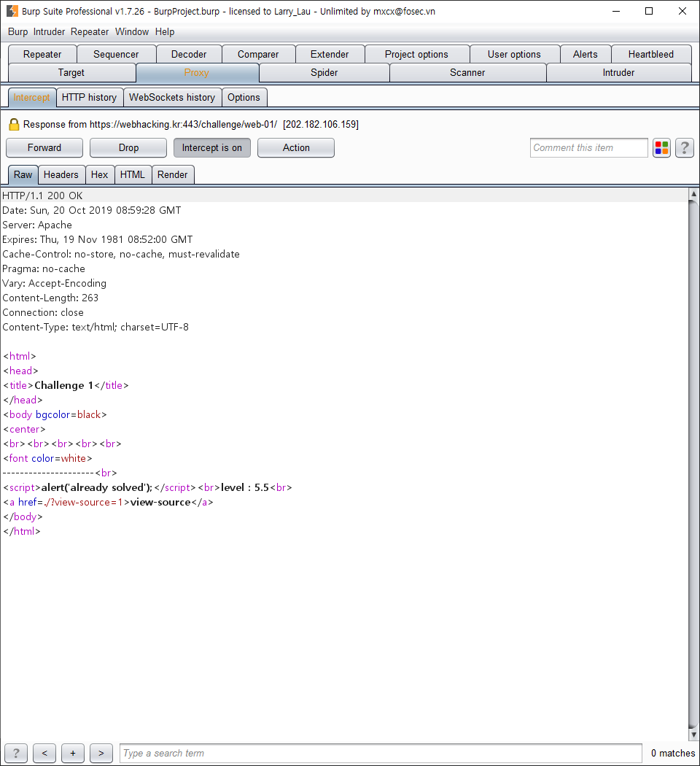Select the Intercept sub-tab
Image resolution: width=700 pixels, height=766 pixels.
tap(32, 98)
